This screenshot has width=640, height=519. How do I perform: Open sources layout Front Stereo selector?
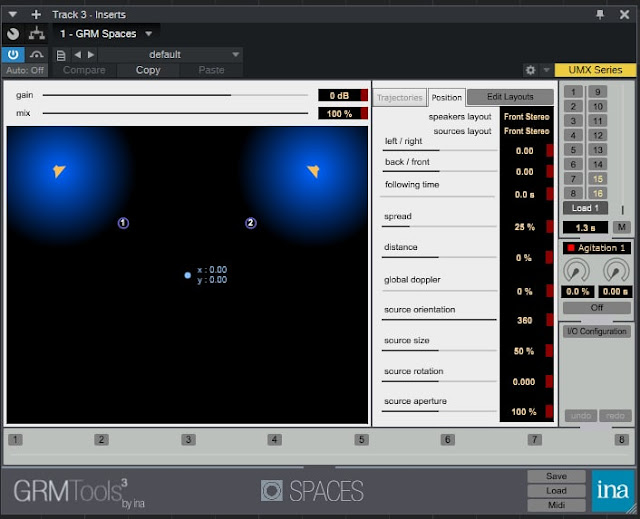tap(527, 131)
